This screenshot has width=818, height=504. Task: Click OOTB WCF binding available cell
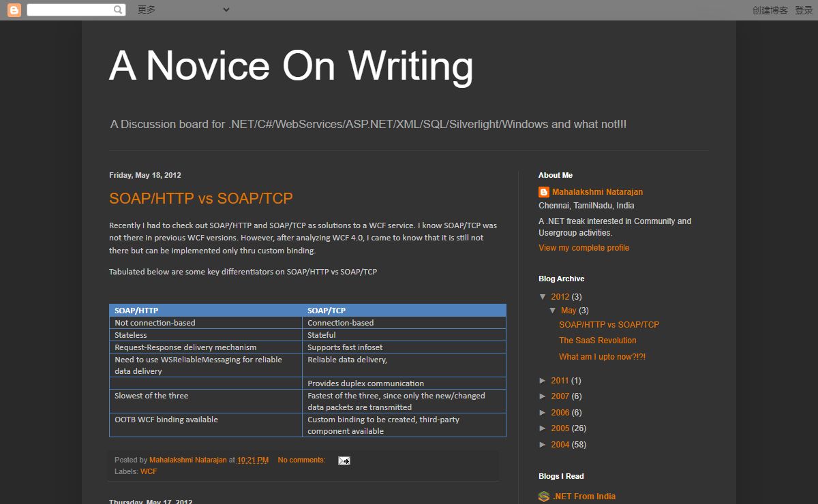(x=206, y=425)
